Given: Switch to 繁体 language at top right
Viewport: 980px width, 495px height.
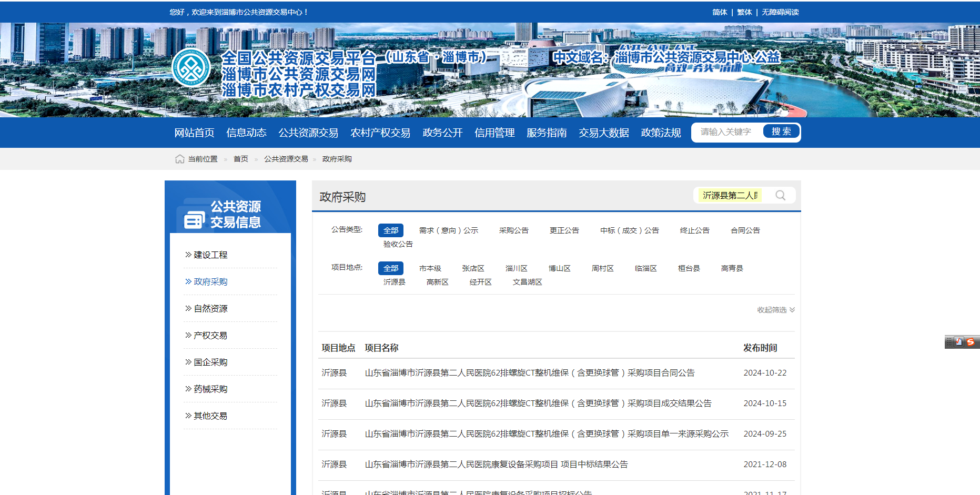Looking at the screenshot, I should 744,12.
